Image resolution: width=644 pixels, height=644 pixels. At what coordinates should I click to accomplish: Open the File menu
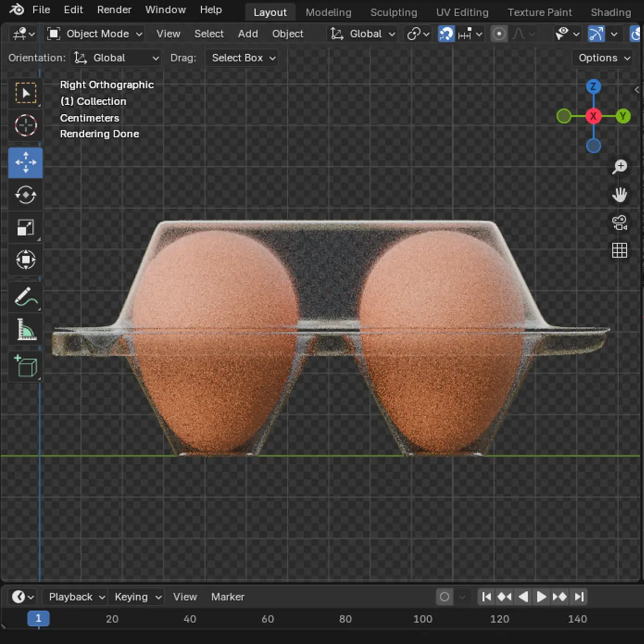41,10
